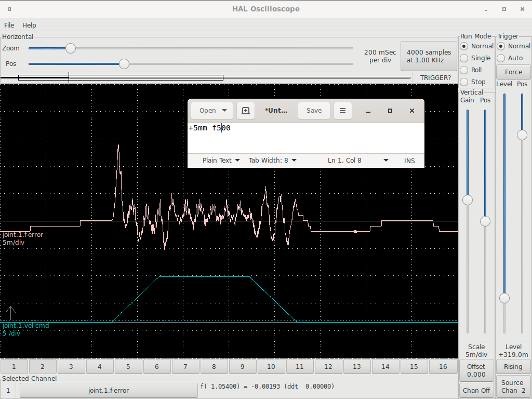
Task: Minimize the text editor window
Action: (368, 111)
